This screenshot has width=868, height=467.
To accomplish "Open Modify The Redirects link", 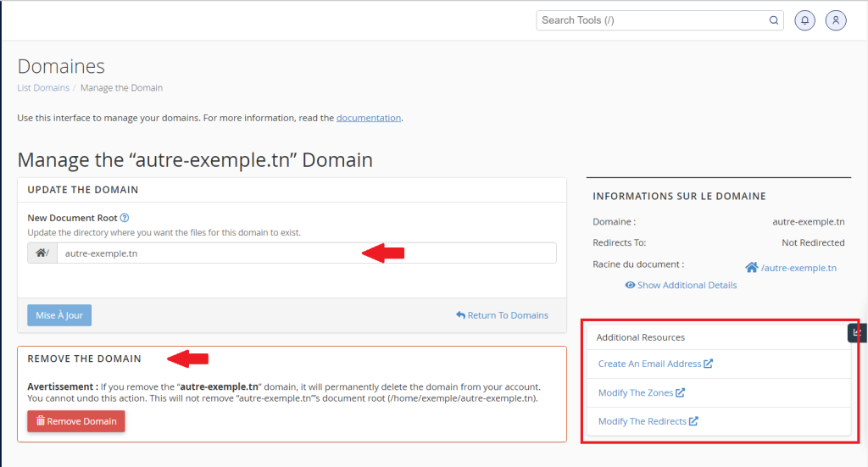I will [x=642, y=421].
